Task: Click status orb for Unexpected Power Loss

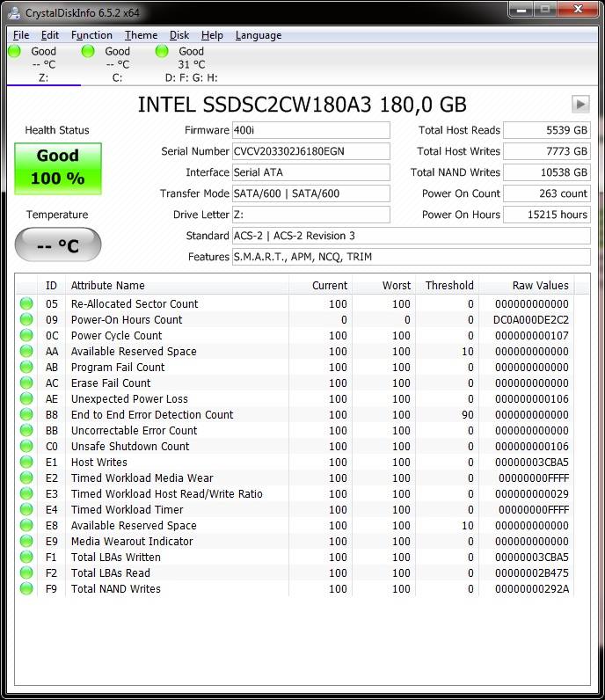Action: (x=26, y=398)
